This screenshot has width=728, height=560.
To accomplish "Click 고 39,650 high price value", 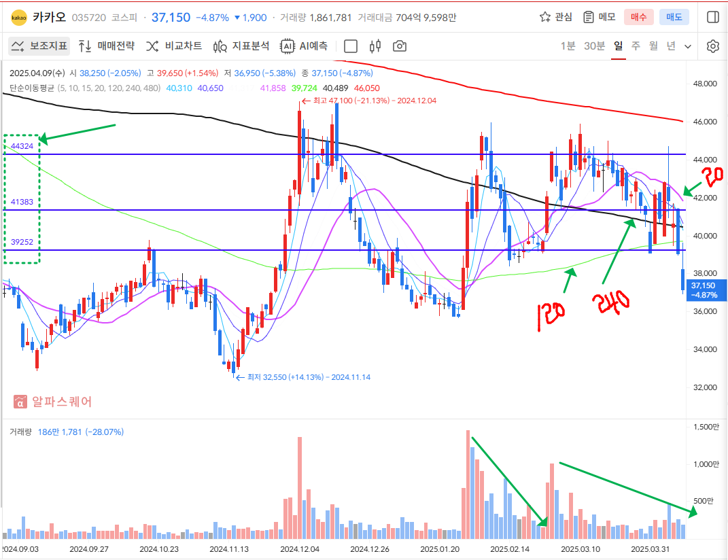I will pos(182,73).
